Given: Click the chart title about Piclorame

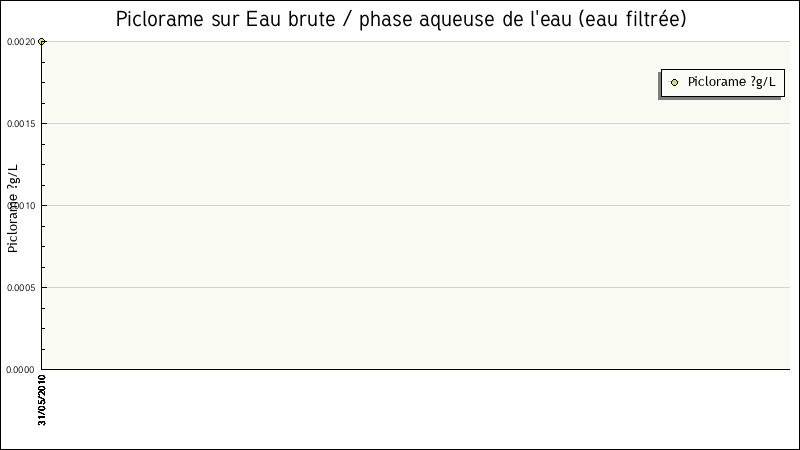Looking at the screenshot, I should [x=400, y=19].
